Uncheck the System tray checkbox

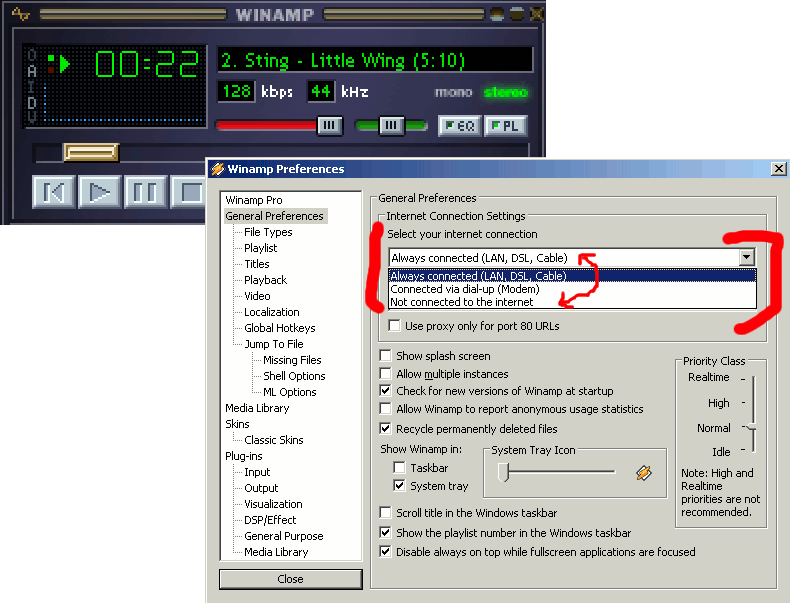tap(399, 486)
